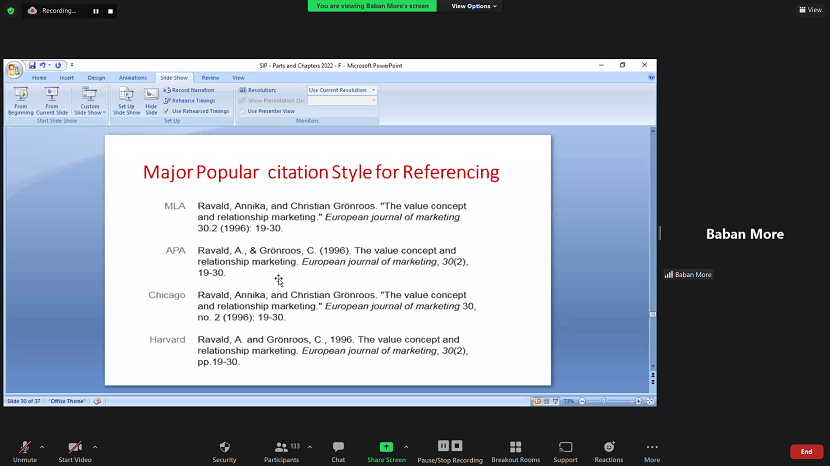This screenshot has height=466, width=830.
Task: Open the View Options dropdown
Action: pos(474,6)
